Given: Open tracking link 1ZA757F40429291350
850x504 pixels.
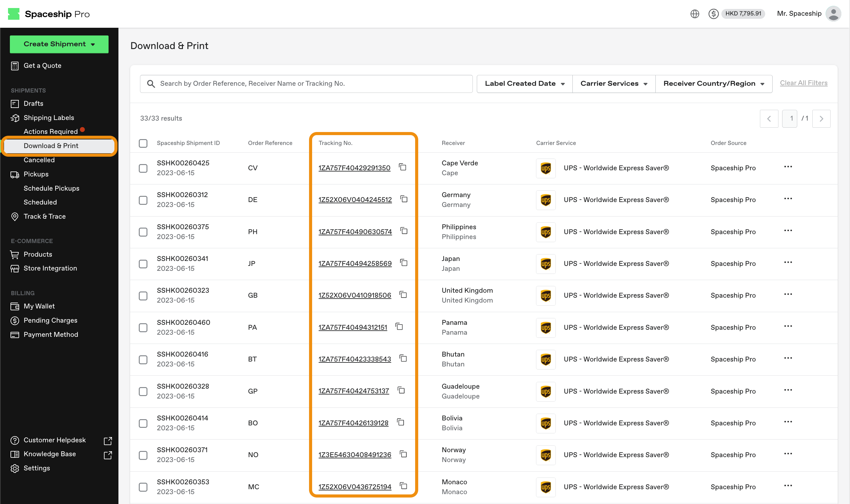Looking at the screenshot, I should point(354,168).
